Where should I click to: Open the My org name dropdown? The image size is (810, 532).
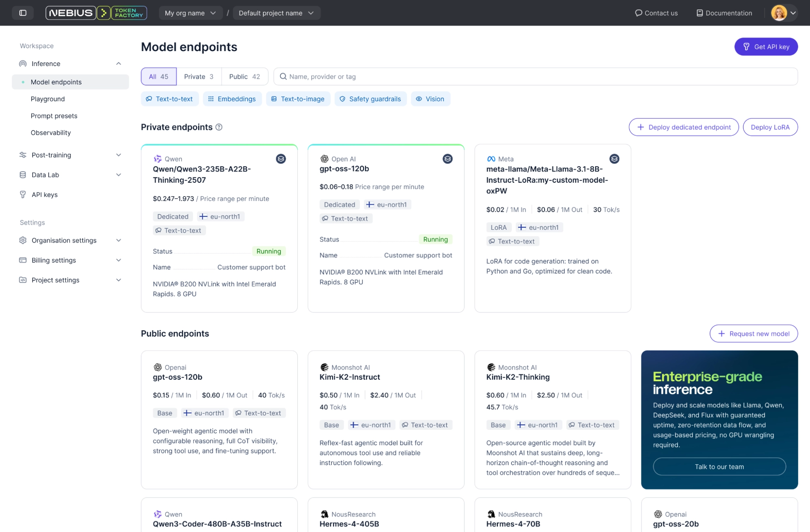point(191,13)
